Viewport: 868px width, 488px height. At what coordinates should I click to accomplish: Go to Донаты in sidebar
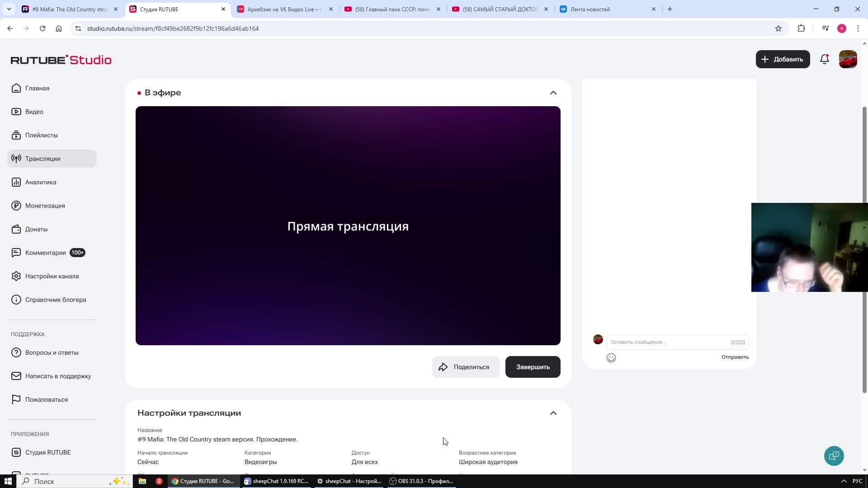pyautogui.click(x=36, y=229)
